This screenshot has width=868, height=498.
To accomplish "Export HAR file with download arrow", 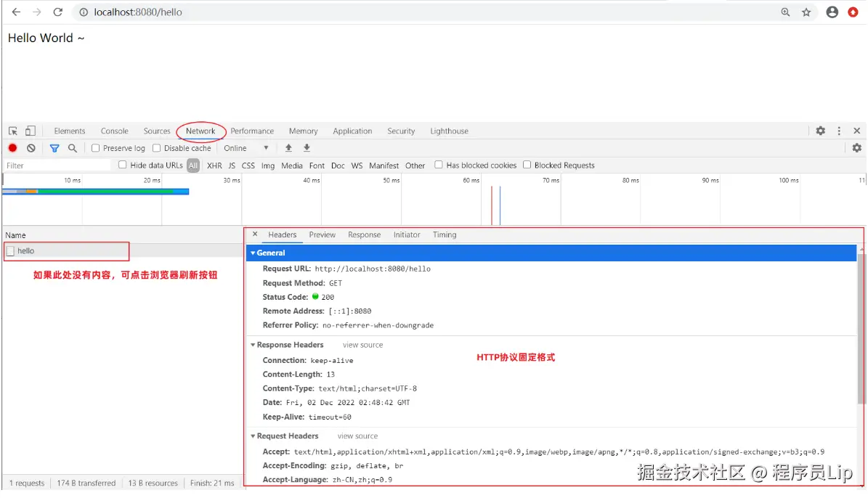I will (x=307, y=148).
